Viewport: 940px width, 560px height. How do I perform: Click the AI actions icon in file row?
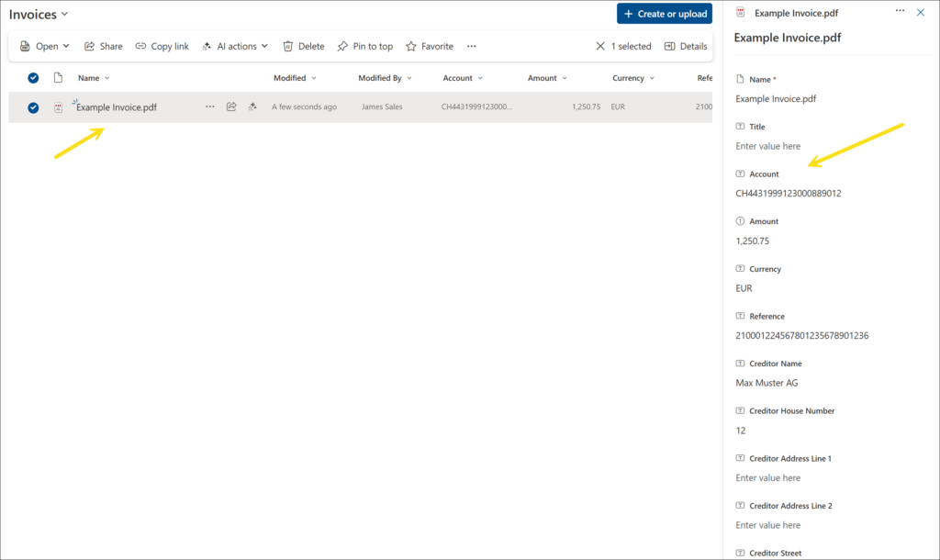click(252, 106)
